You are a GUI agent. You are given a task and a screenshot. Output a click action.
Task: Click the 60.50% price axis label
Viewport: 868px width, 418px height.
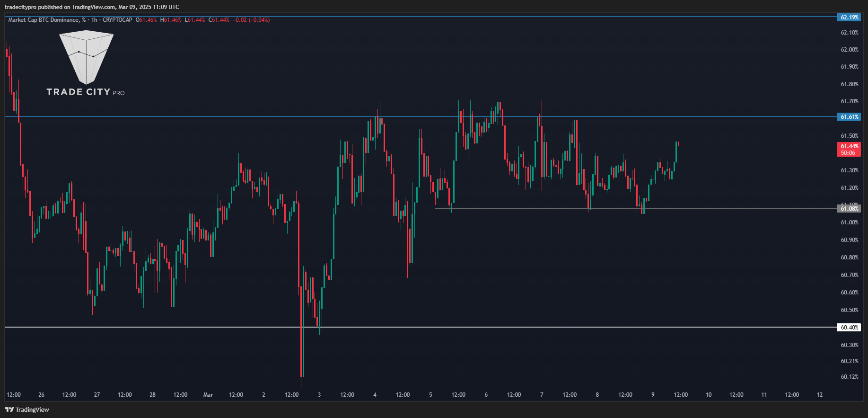849,310
